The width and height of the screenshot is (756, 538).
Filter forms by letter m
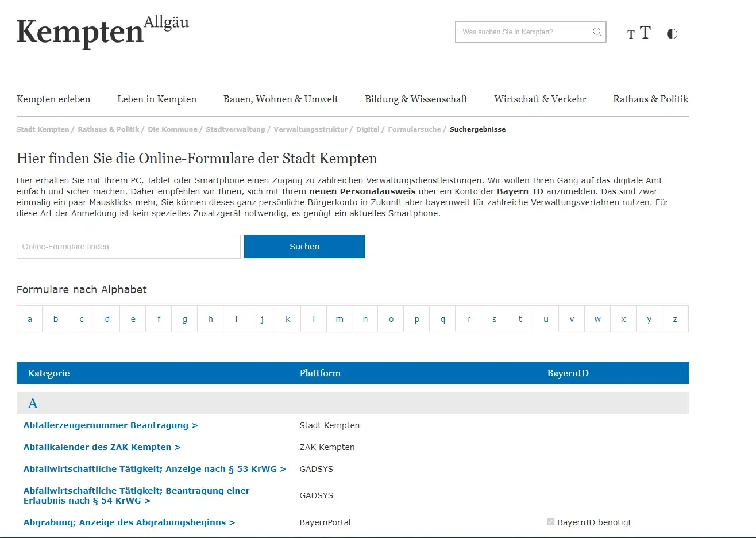340,319
